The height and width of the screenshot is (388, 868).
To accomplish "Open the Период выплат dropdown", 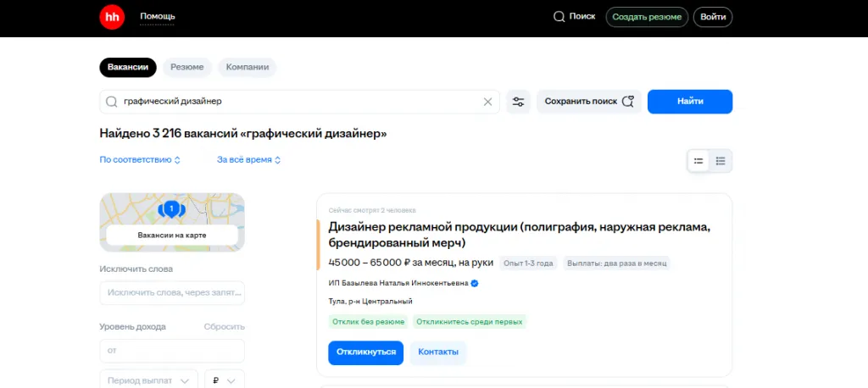I will click(x=149, y=380).
